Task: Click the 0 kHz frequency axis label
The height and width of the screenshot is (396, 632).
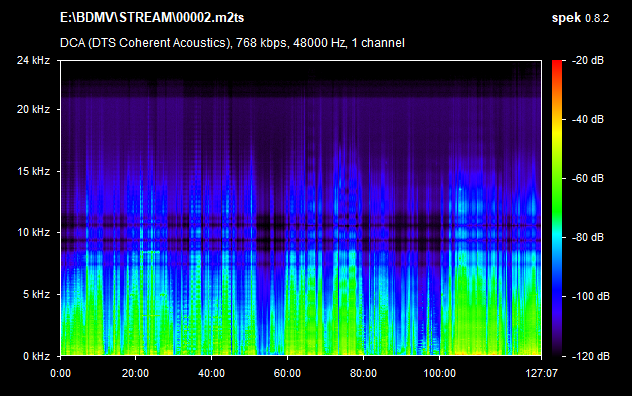Action: [x=36, y=356]
